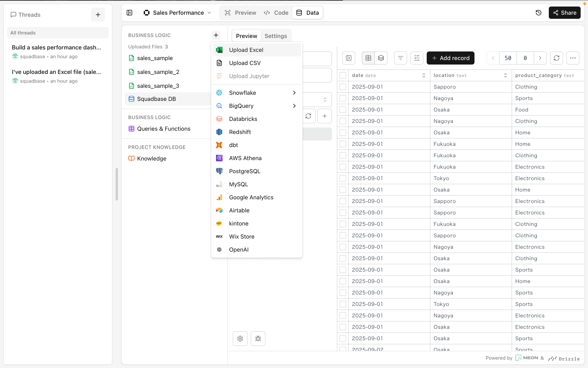Click the Add record button
This screenshot has width=588, height=368.
coord(450,58)
